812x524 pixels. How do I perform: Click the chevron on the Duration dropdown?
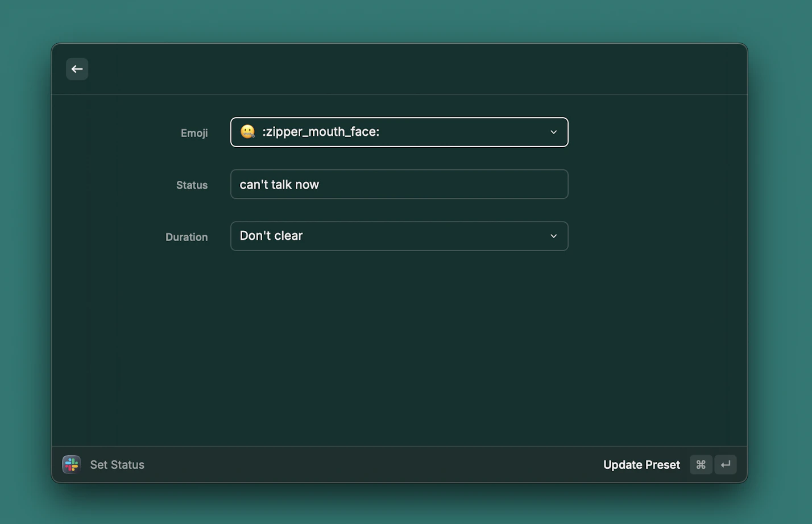click(553, 236)
